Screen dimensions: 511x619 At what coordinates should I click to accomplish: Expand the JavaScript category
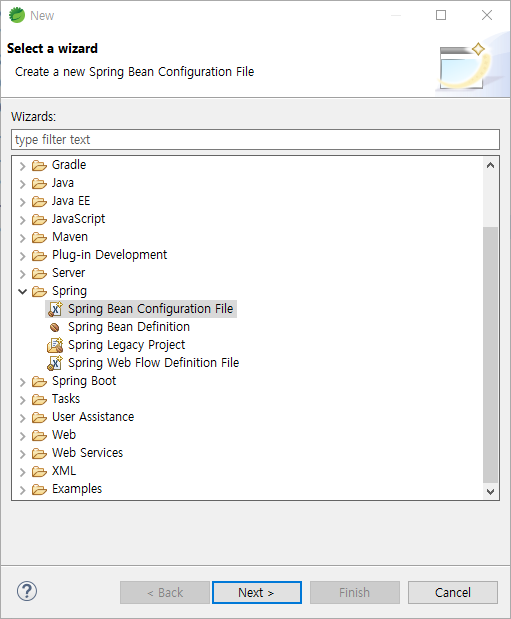(23, 220)
